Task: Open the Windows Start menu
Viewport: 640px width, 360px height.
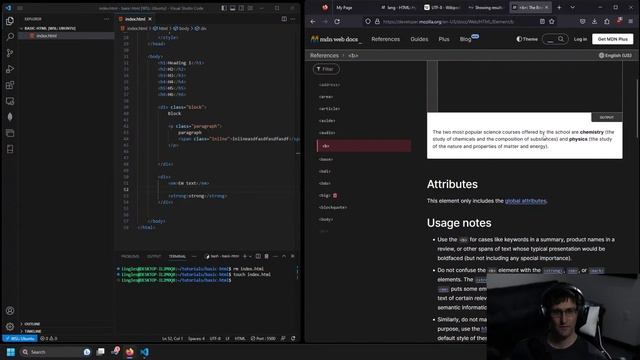Action: tap(11, 352)
